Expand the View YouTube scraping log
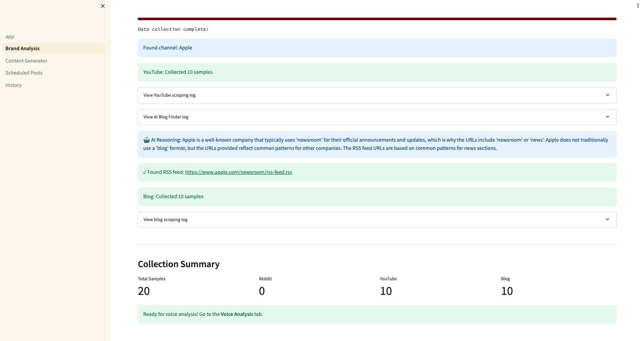This screenshot has width=644, height=341. [377, 95]
